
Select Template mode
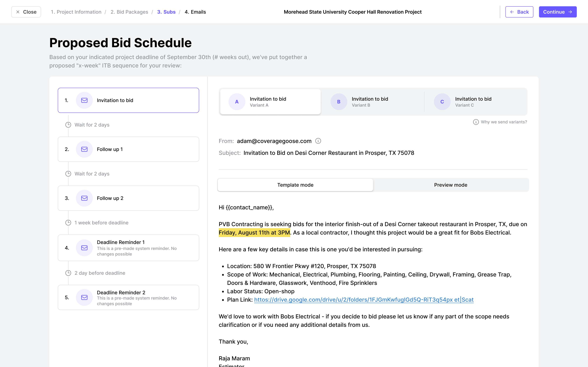click(295, 185)
